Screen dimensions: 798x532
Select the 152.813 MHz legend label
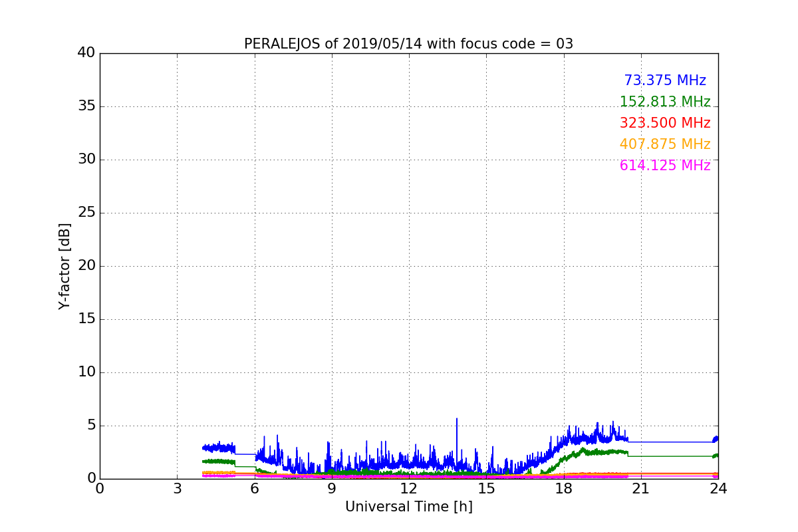click(665, 102)
